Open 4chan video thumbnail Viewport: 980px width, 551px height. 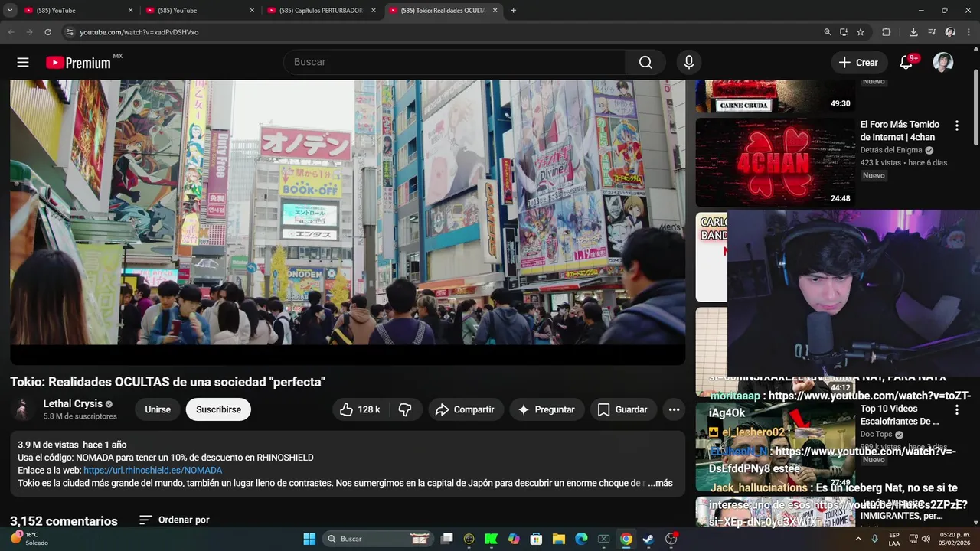point(775,162)
